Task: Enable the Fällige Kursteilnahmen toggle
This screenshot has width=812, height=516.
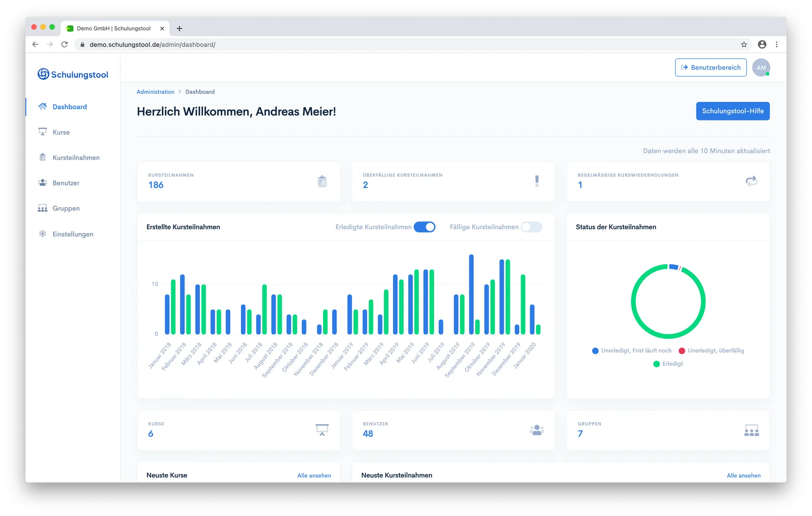Action: 531,227
